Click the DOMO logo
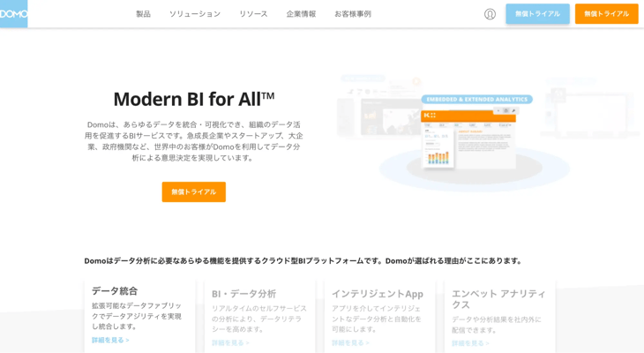 pos(13,13)
